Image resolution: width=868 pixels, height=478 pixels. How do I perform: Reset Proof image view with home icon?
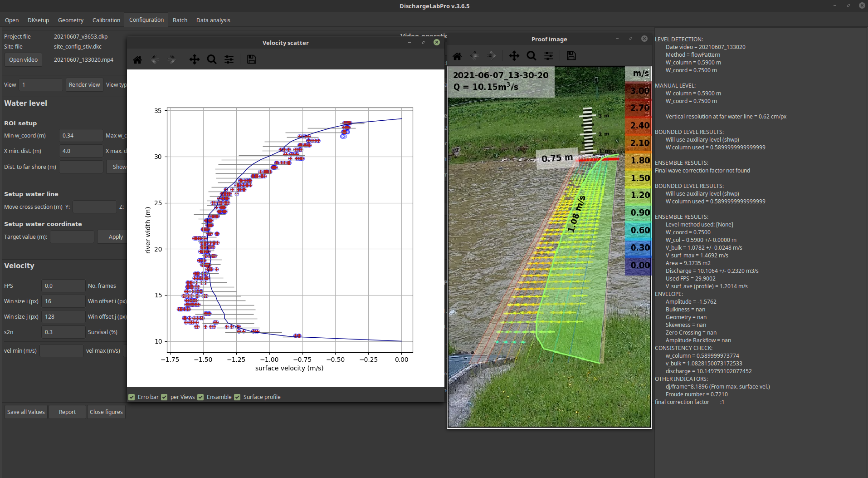pyautogui.click(x=457, y=56)
